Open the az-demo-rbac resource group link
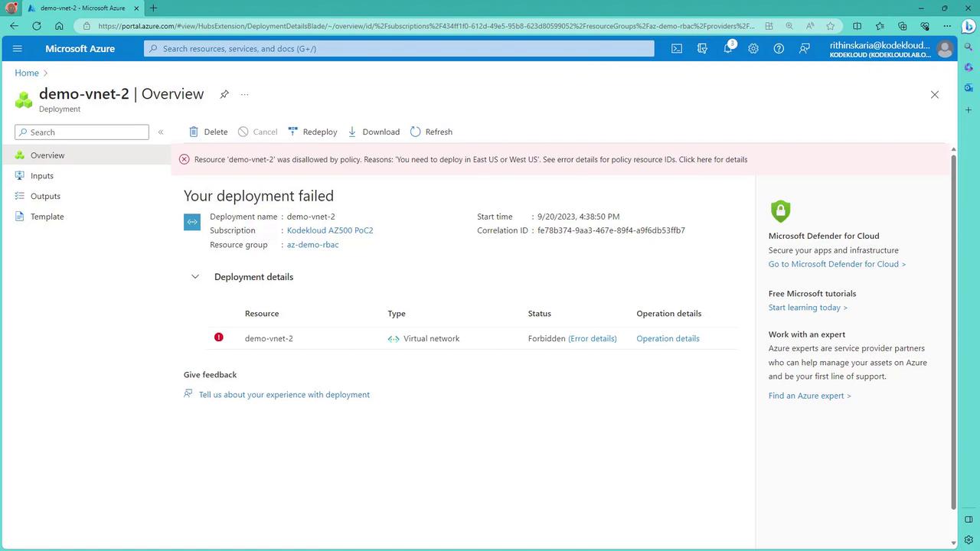This screenshot has height=551, width=980. click(312, 245)
